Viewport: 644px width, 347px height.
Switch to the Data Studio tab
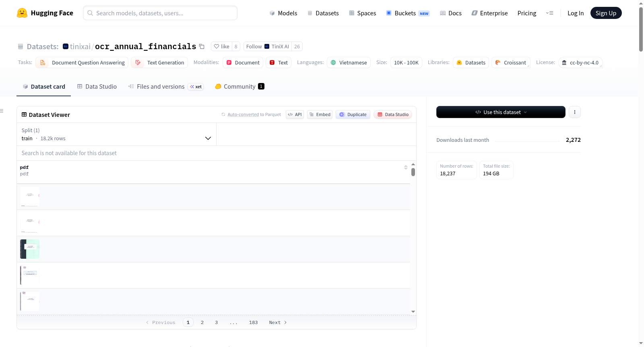[97, 86]
